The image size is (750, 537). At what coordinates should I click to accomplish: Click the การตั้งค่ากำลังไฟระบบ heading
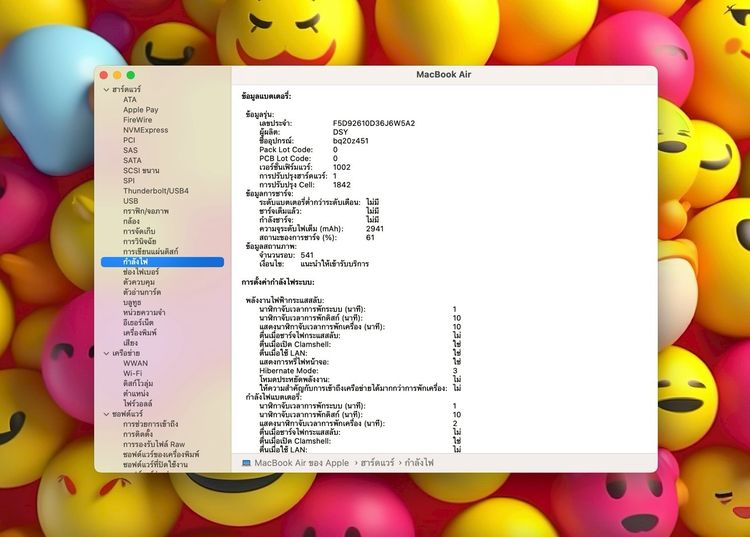click(x=278, y=282)
